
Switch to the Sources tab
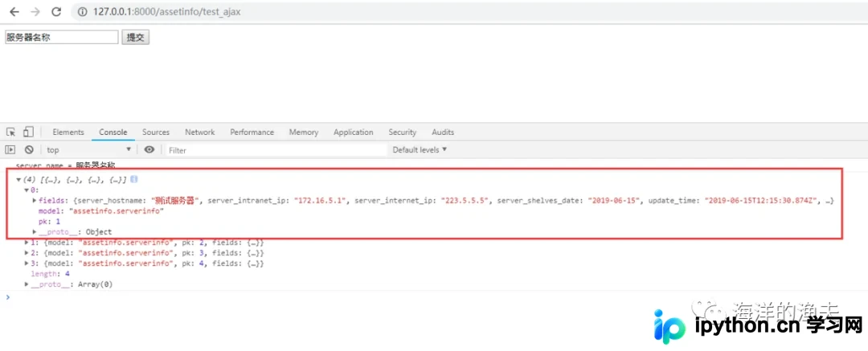point(156,133)
